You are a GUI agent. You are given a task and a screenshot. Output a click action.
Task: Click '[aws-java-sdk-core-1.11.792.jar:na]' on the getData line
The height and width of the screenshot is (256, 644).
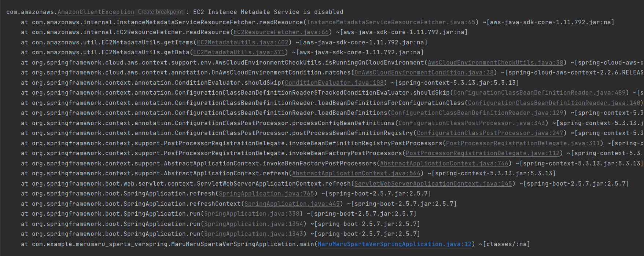360,52
